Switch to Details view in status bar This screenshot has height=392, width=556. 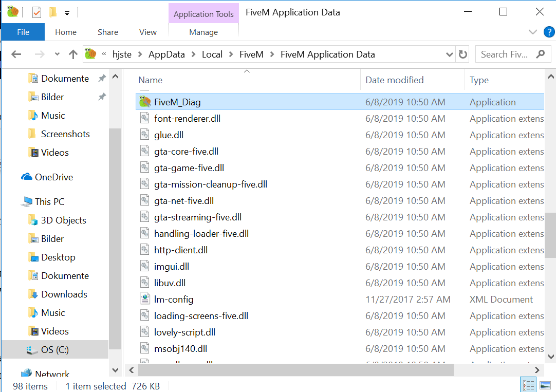tap(528, 385)
